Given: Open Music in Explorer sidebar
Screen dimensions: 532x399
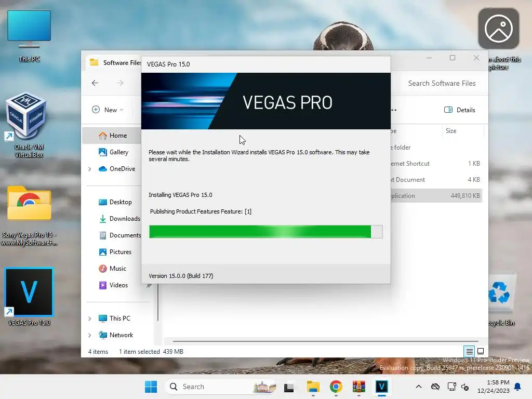Looking at the screenshot, I should 112,269.
